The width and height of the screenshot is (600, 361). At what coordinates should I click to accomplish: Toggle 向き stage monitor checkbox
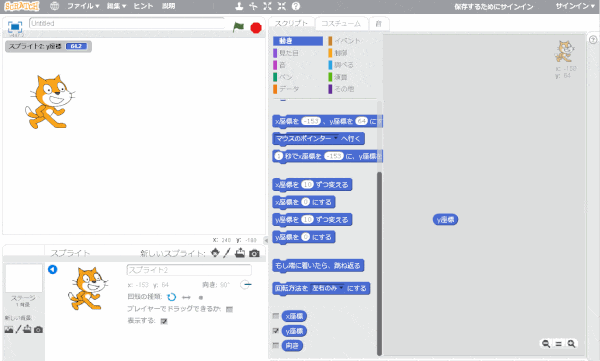coord(276,345)
